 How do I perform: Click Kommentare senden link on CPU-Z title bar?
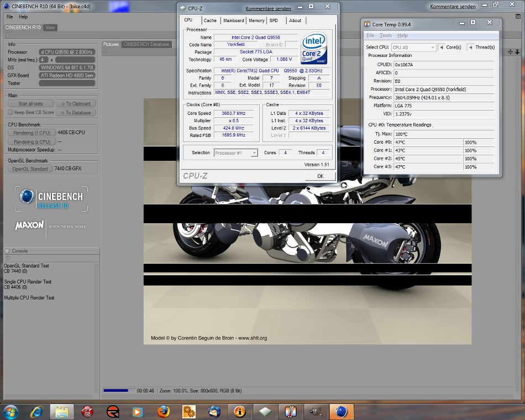(x=268, y=8)
